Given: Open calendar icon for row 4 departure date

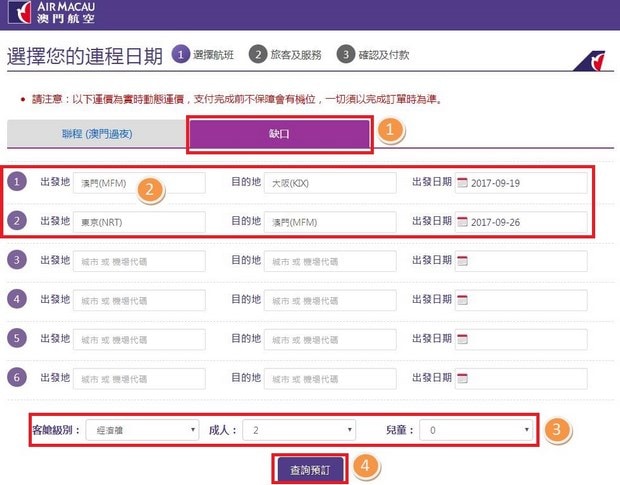Looking at the screenshot, I should point(462,300).
